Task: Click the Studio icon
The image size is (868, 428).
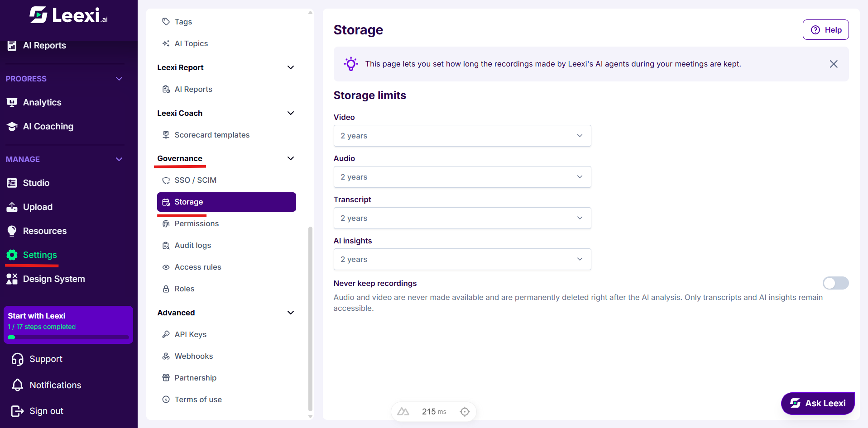Action: tap(12, 183)
